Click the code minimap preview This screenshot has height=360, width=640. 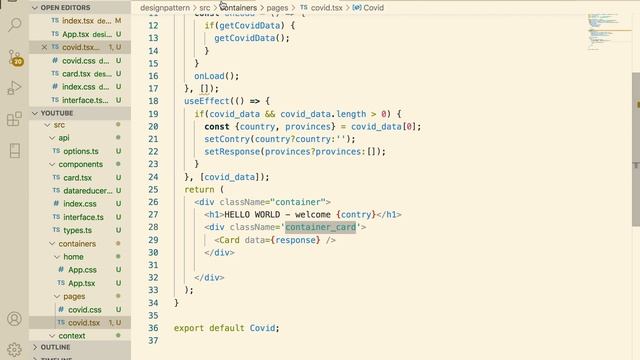click(608, 31)
